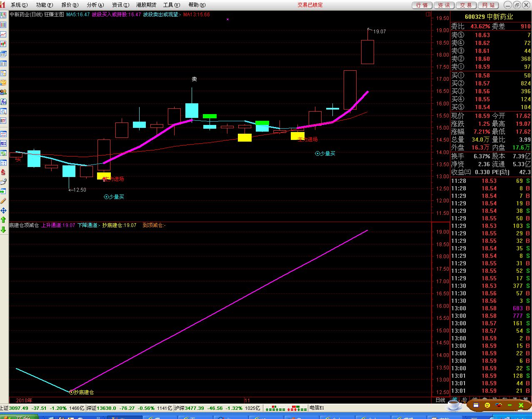532x419 pixels.
Task: Click the wavy-line indicator icon
Action: [3, 133]
